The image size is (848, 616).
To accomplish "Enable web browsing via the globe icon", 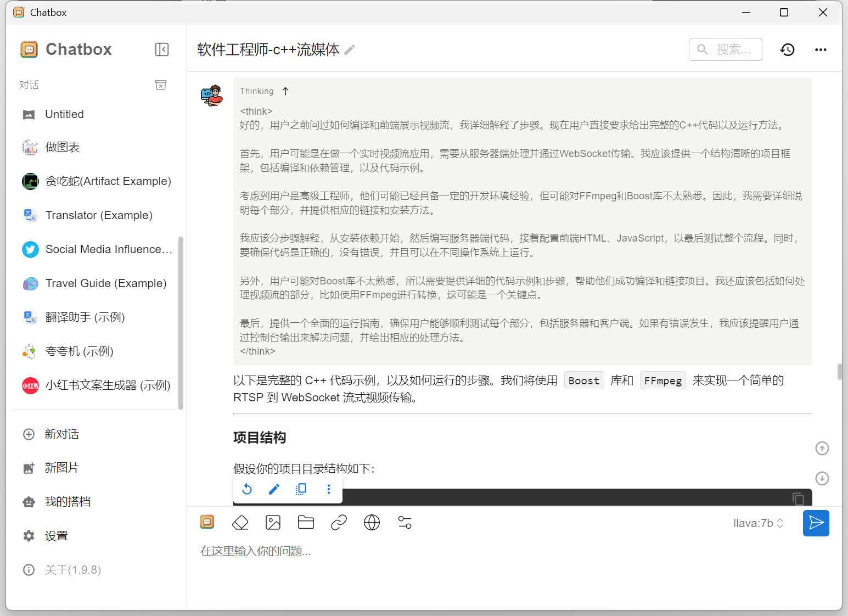I will [372, 522].
